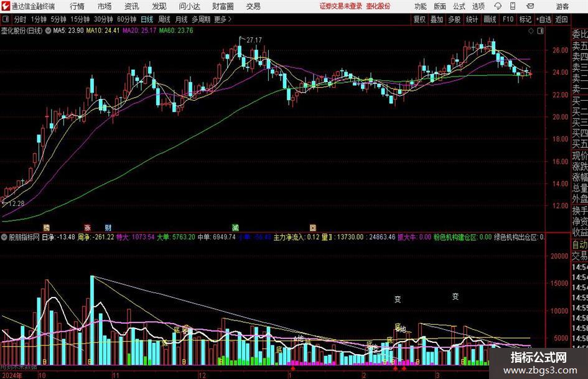Toggle the left sidebar panel icon
Screen dimensions: 588x379
(5, 19)
